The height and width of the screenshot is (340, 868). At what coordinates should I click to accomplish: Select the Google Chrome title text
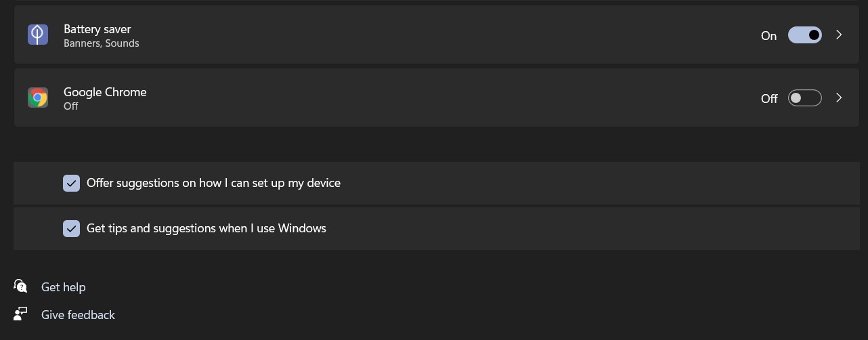point(105,92)
